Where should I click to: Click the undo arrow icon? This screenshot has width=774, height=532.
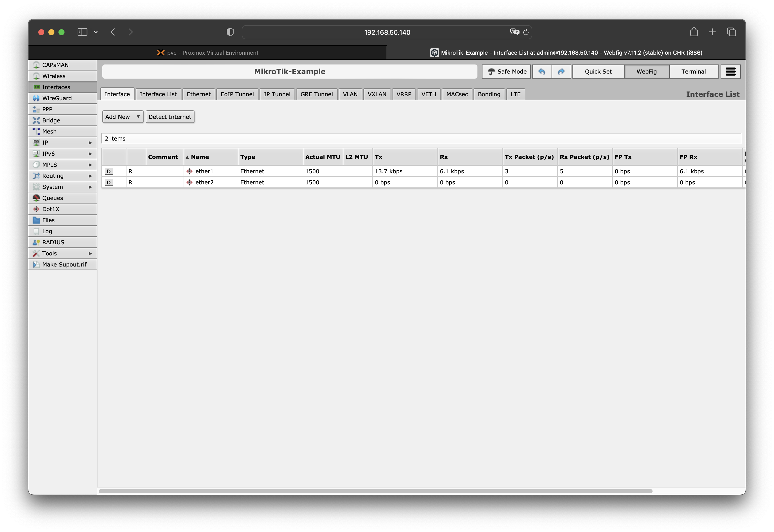542,71
